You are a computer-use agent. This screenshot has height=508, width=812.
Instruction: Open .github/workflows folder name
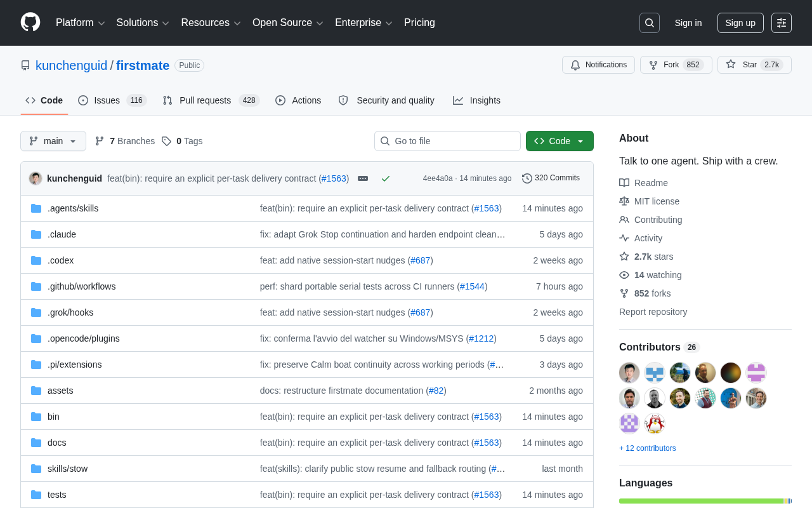pos(82,286)
